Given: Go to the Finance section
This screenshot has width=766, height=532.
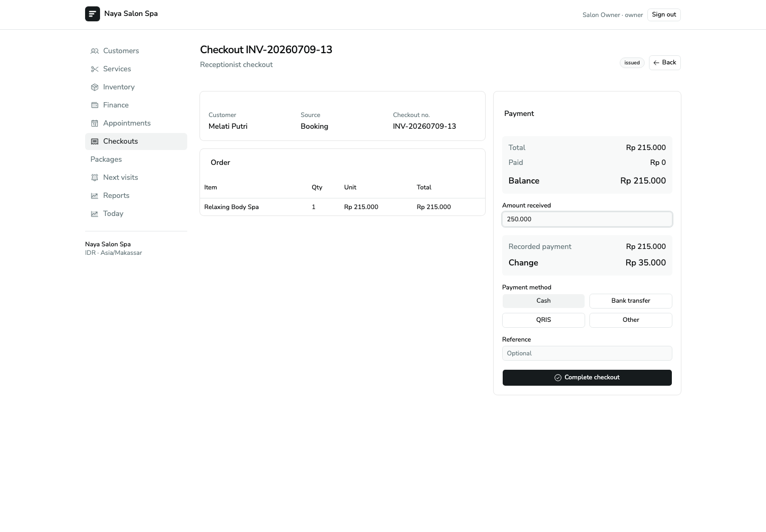Looking at the screenshot, I should pyautogui.click(x=136, y=105).
